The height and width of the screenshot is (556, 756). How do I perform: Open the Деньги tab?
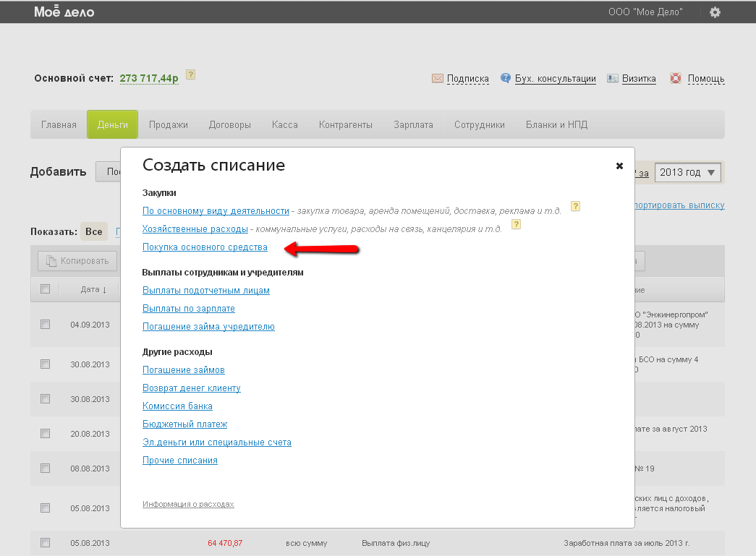(x=113, y=125)
